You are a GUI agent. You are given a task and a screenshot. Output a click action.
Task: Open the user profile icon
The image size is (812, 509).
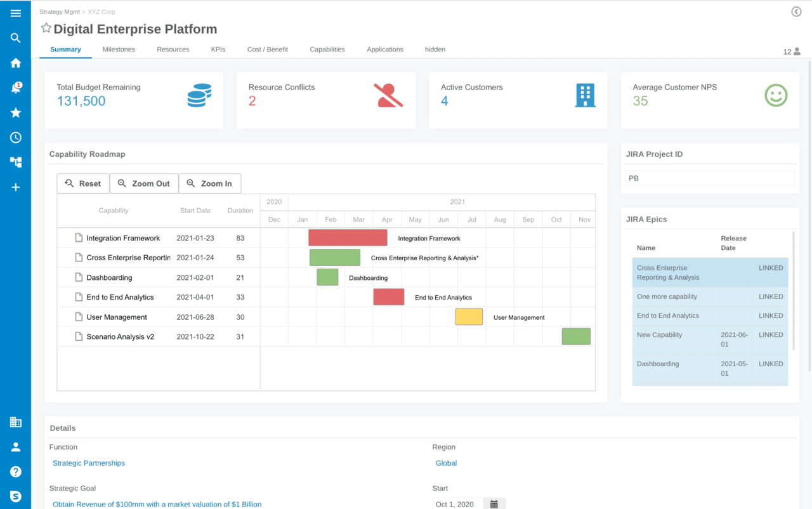16,447
